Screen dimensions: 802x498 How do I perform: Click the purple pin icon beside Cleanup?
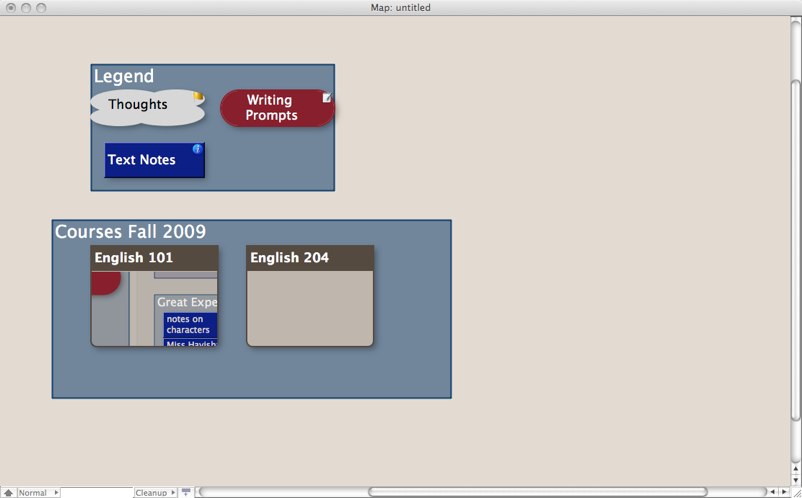(x=186, y=493)
